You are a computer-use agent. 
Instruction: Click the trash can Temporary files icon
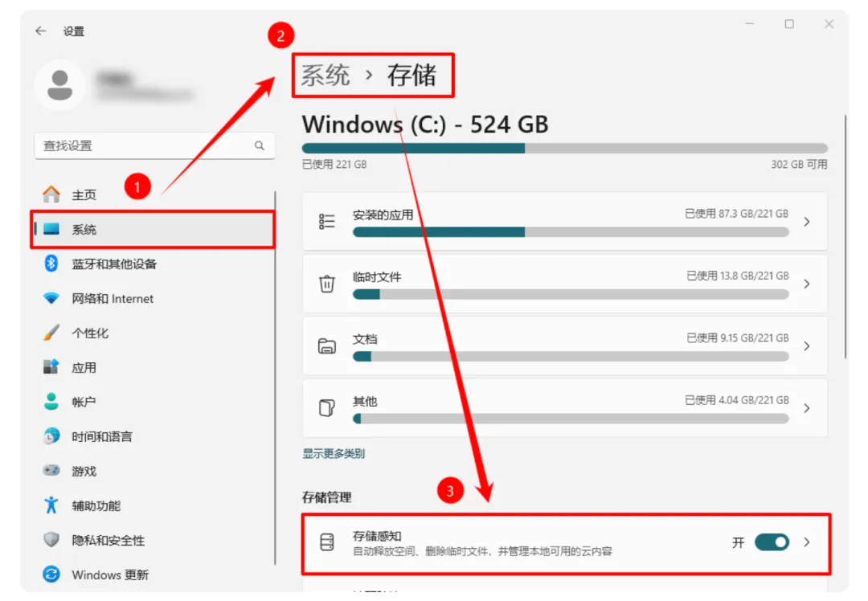coord(326,284)
